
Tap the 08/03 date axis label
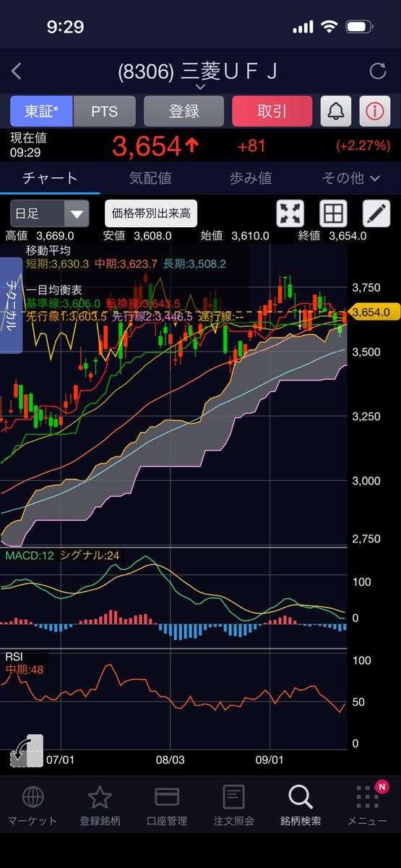point(171,761)
